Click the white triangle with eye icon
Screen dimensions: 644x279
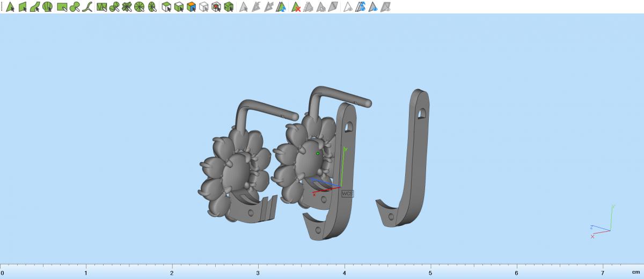tap(348, 7)
